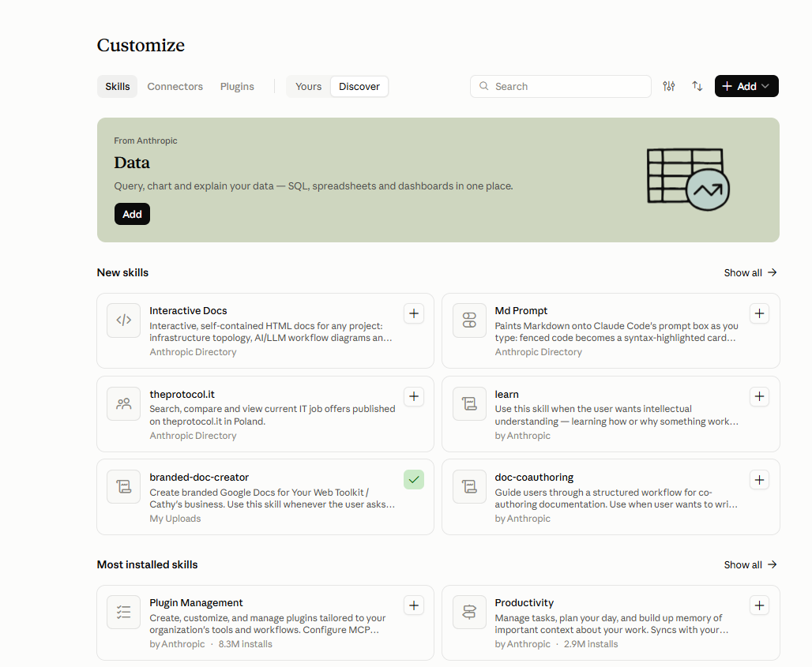Switch to the Connectors tab
The width and height of the screenshot is (812, 667).
pos(175,86)
